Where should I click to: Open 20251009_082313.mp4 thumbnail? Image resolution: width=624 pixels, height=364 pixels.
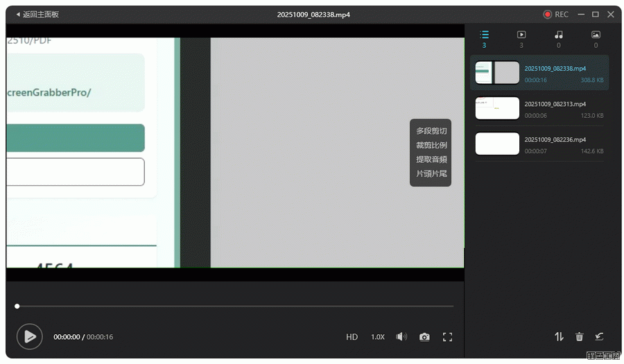(x=497, y=109)
